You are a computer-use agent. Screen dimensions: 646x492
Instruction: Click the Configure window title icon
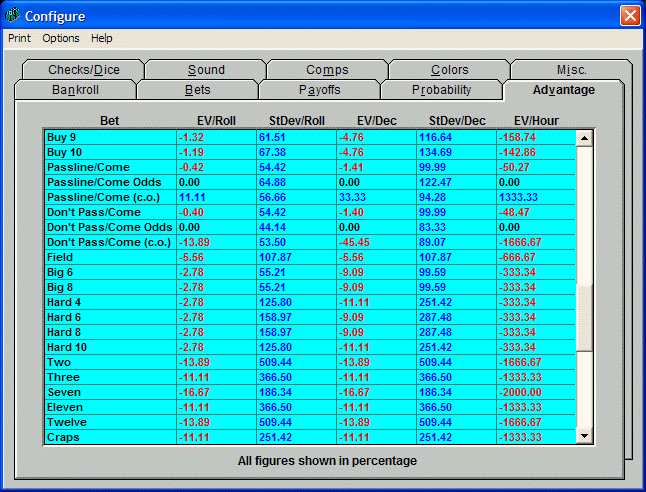13,15
